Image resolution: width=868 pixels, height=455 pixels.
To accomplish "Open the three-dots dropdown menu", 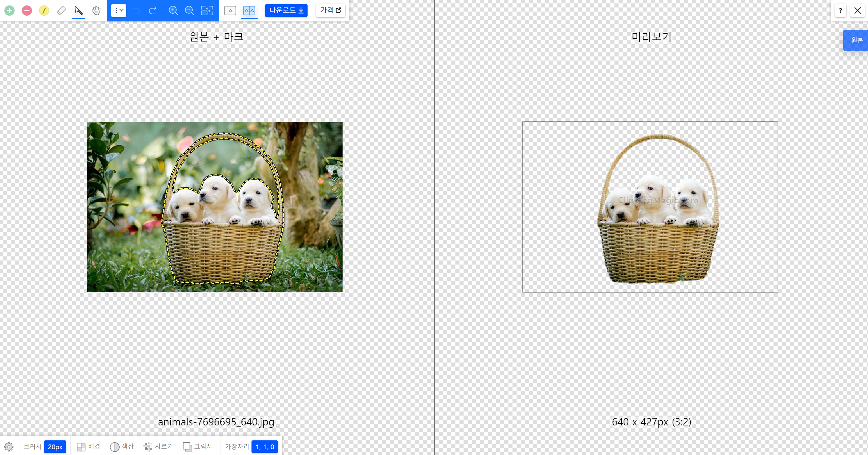I will point(119,11).
